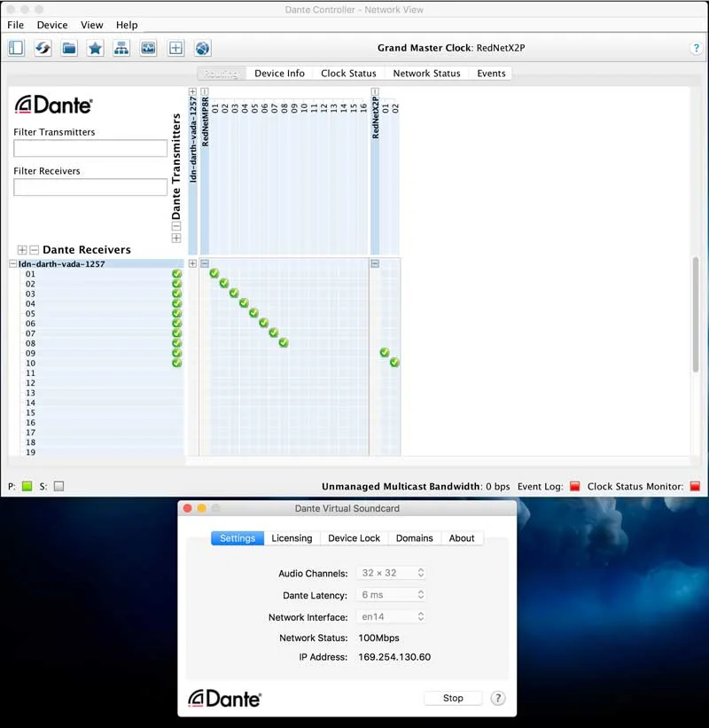Image resolution: width=709 pixels, height=728 pixels.
Task: Toggle subscription receiver 07 to RedNetMP8R 07
Action: (x=274, y=333)
